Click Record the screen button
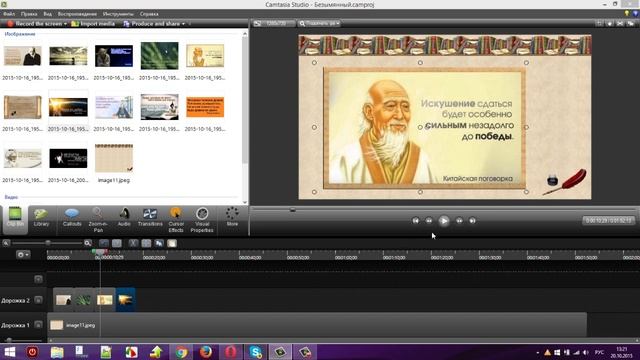The height and width of the screenshot is (360, 640). point(34,24)
